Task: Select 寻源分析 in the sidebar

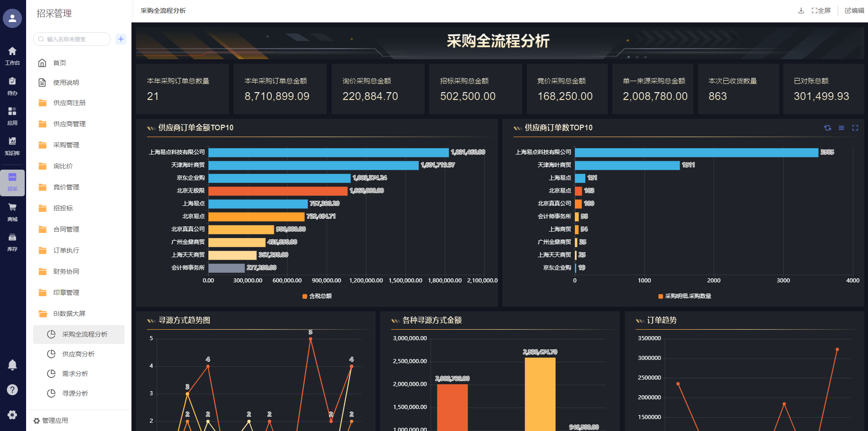Action: (x=75, y=393)
